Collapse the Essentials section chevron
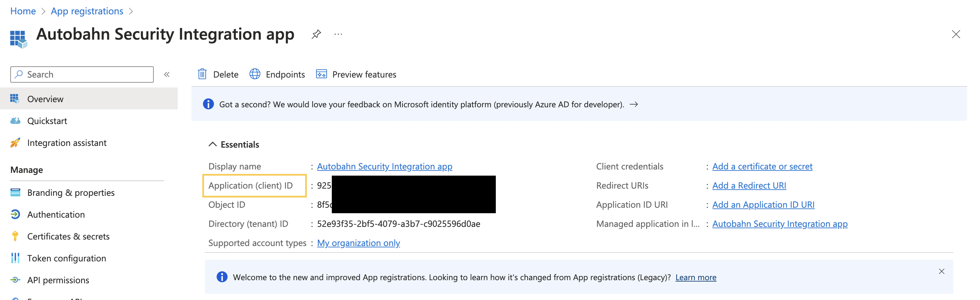980x300 pixels. tap(213, 144)
